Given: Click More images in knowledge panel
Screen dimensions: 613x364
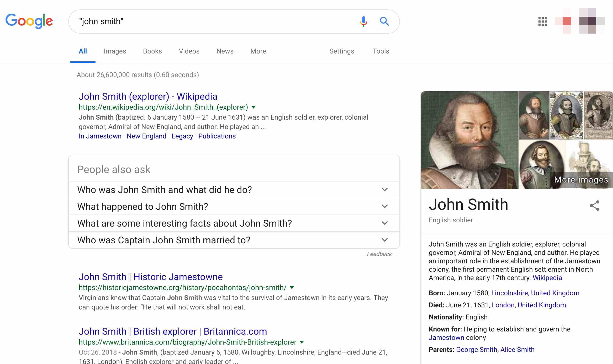Looking at the screenshot, I should [581, 180].
